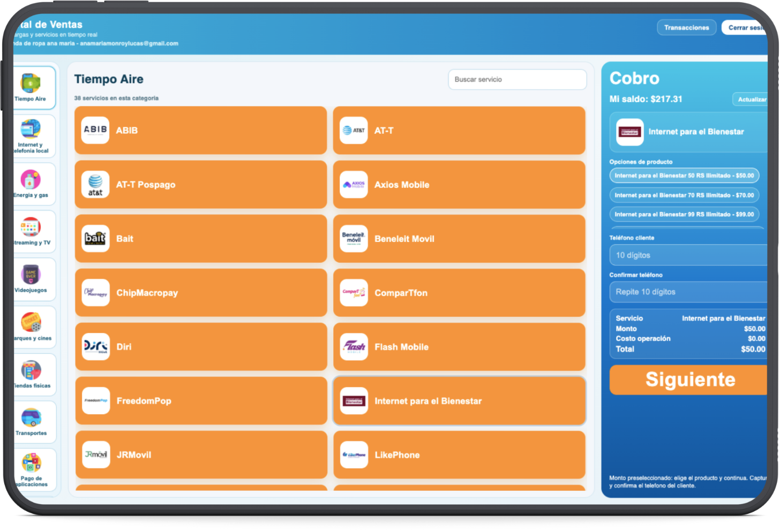780x532 pixels.
Task: Open the Videojuegos category
Action: pos(34,279)
